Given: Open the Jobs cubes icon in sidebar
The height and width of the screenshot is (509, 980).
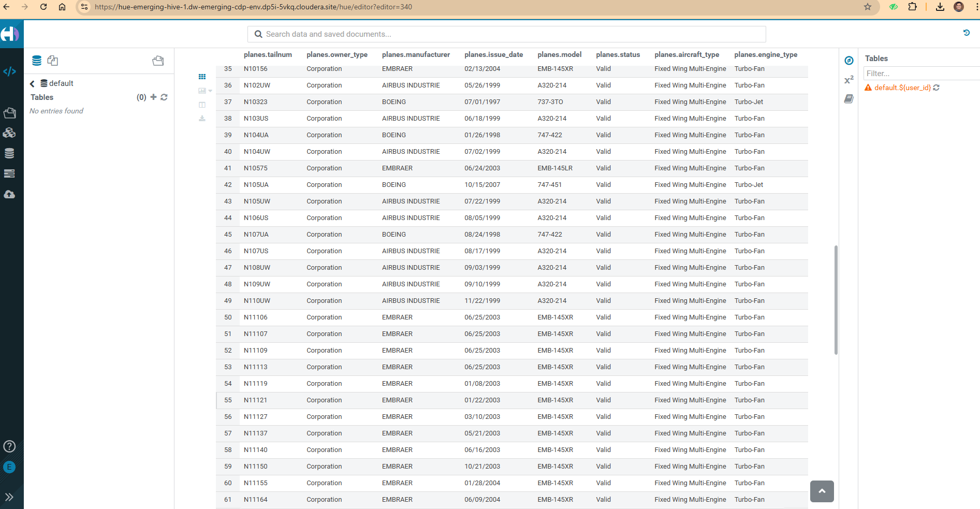Looking at the screenshot, I should (9, 133).
